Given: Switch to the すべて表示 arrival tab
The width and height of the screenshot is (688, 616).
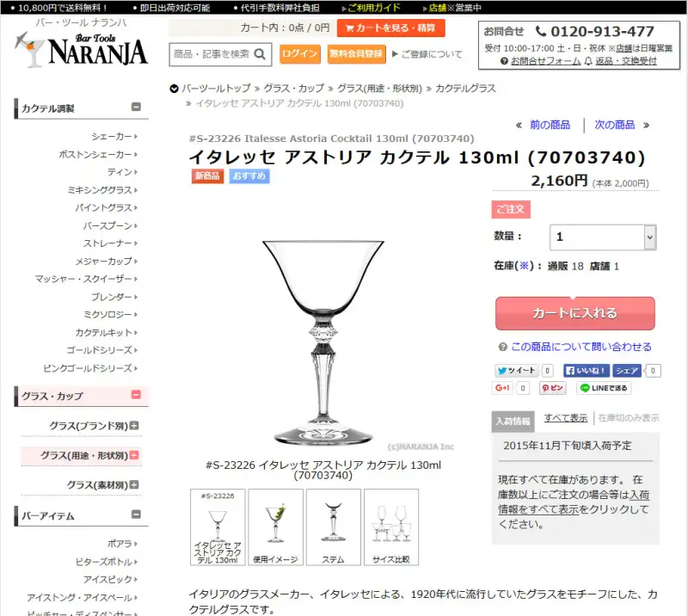Looking at the screenshot, I should pos(566,418).
